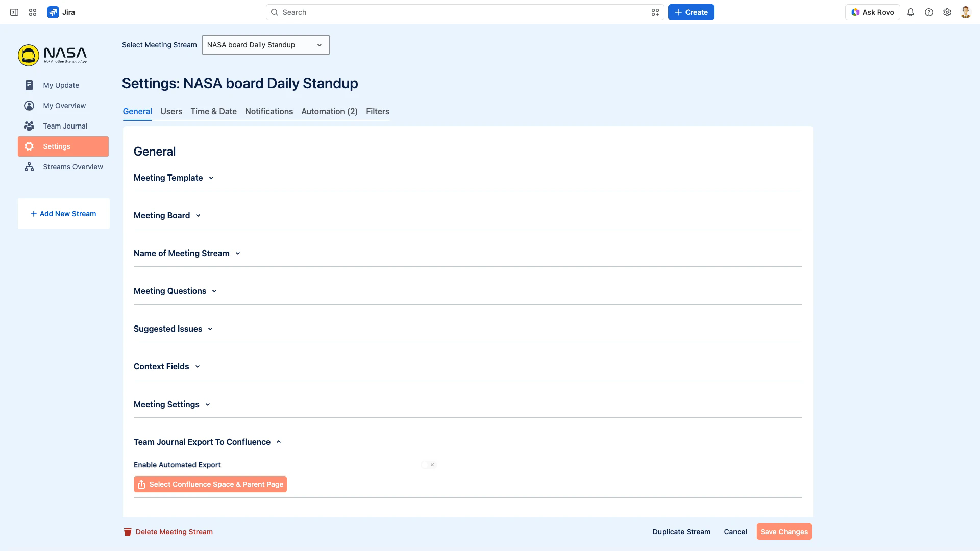
Task: Click the NASA astronaut logo
Action: (x=29, y=55)
